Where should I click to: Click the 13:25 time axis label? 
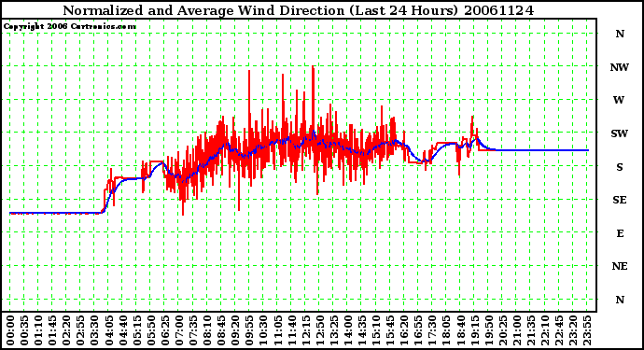(x=334, y=330)
